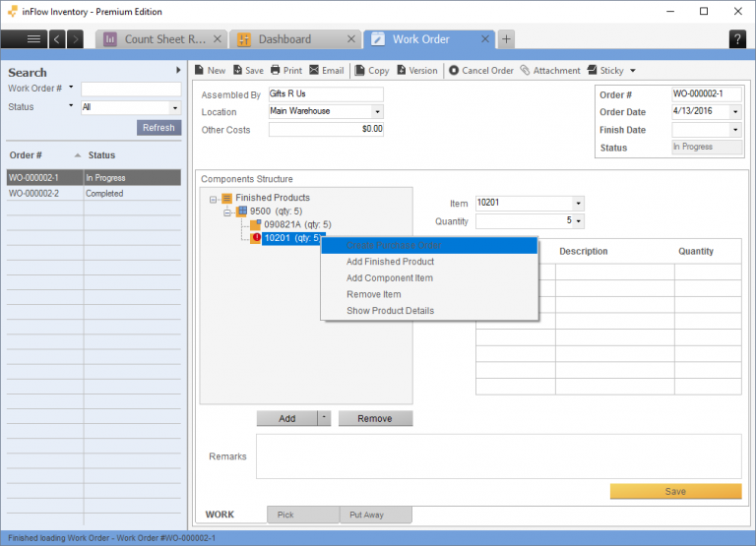This screenshot has height=546, width=756.
Task: Open the help question mark icon
Action: [737, 39]
